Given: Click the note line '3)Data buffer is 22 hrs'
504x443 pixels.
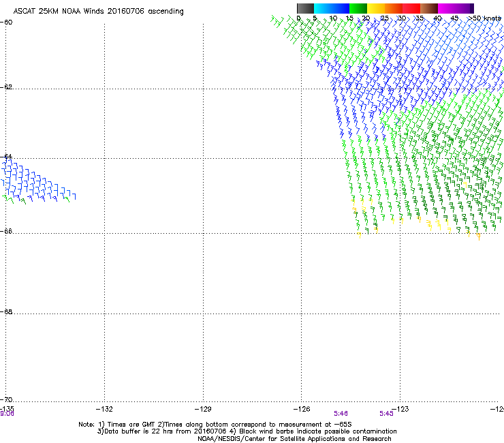Looking at the screenshot, I should [x=247, y=431].
